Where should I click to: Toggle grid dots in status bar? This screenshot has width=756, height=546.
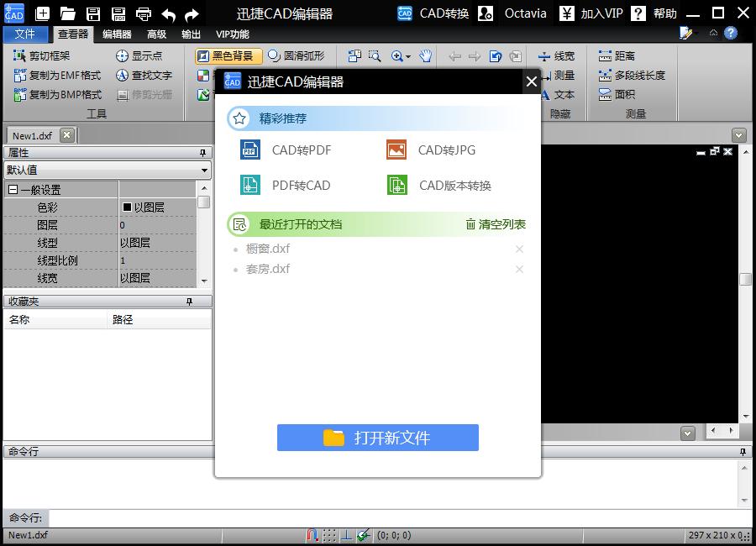pos(329,535)
